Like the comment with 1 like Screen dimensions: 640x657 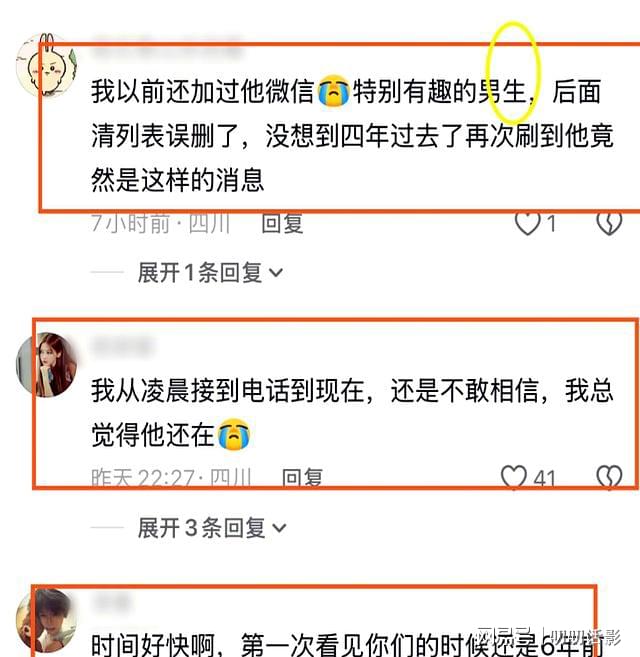click(x=528, y=223)
